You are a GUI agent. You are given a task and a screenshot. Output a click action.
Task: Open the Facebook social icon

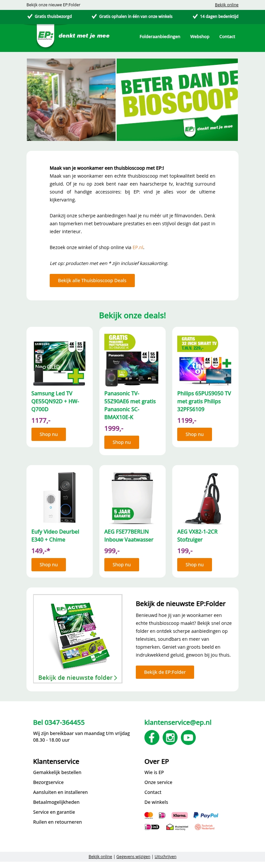click(152, 737)
